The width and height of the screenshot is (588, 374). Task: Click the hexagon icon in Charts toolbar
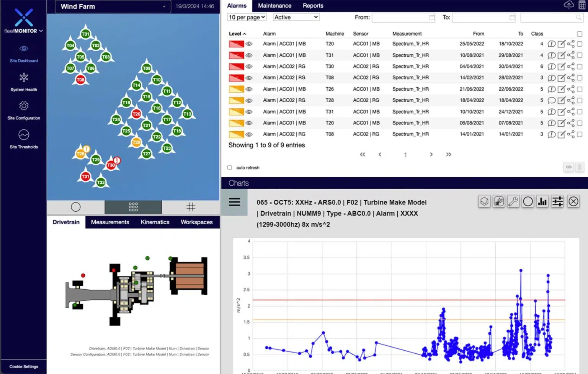(484, 201)
